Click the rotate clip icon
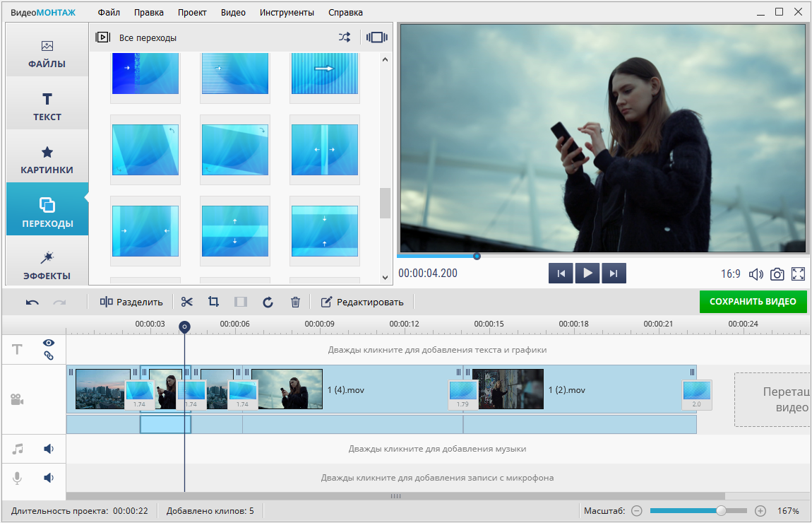The height and width of the screenshot is (523, 812). (268, 302)
